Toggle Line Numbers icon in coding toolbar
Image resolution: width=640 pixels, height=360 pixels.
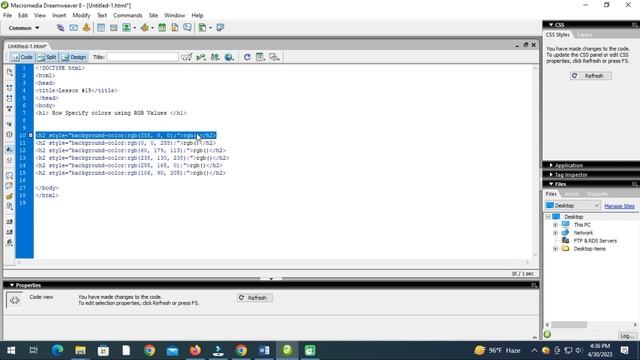point(9,150)
